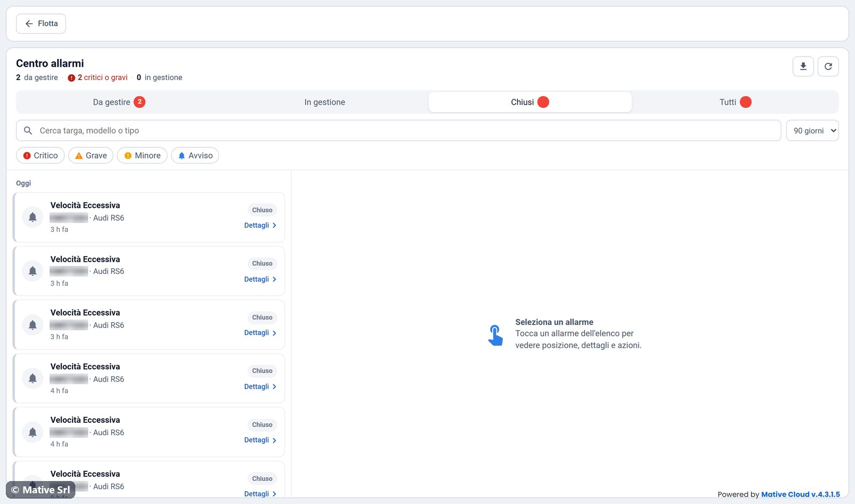The width and height of the screenshot is (855, 504).
Task: Open Dettagli of the last partially visible alarm
Action: point(260,494)
